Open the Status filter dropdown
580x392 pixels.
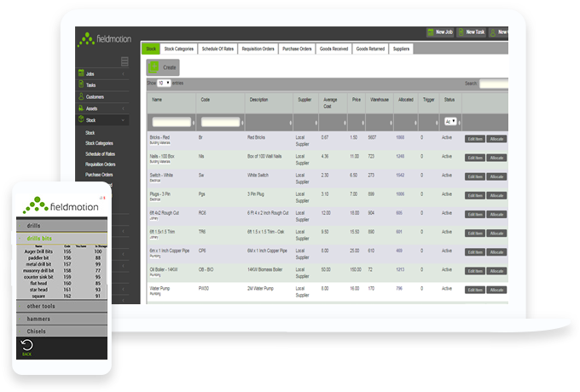[x=450, y=122]
